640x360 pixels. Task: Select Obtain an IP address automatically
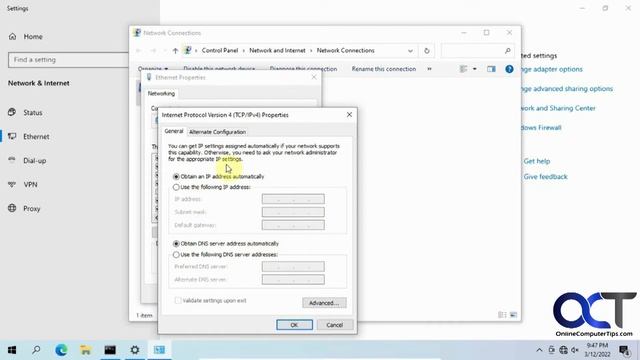pos(219,177)
